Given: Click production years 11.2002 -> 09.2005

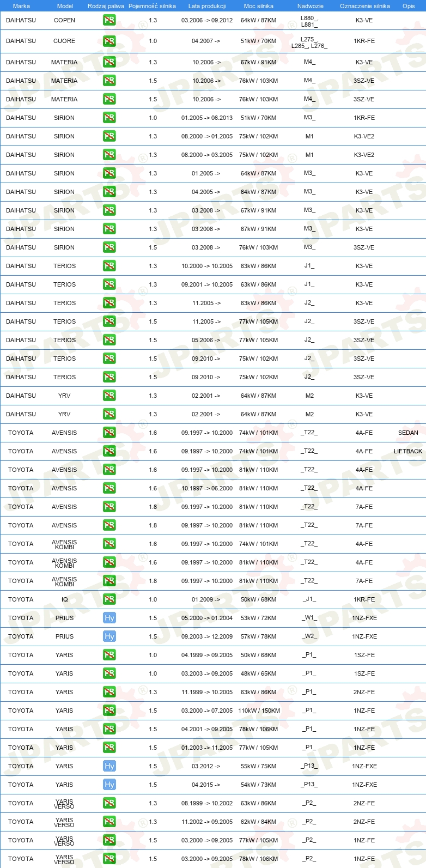Looking at the screenshot, I should [x=207, y=822].
